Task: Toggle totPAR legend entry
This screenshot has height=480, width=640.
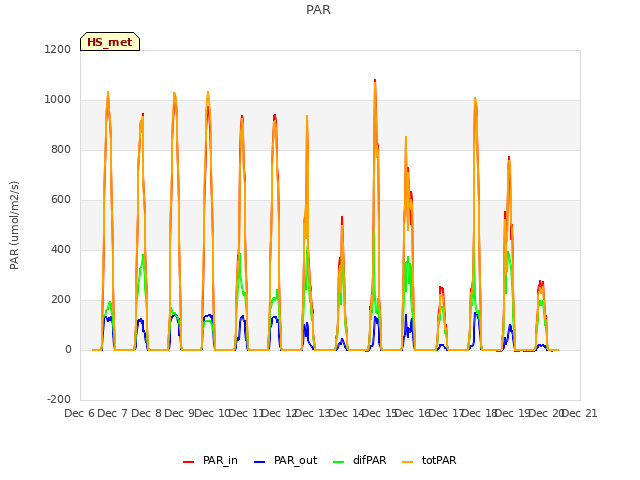Action: (429, 460)
